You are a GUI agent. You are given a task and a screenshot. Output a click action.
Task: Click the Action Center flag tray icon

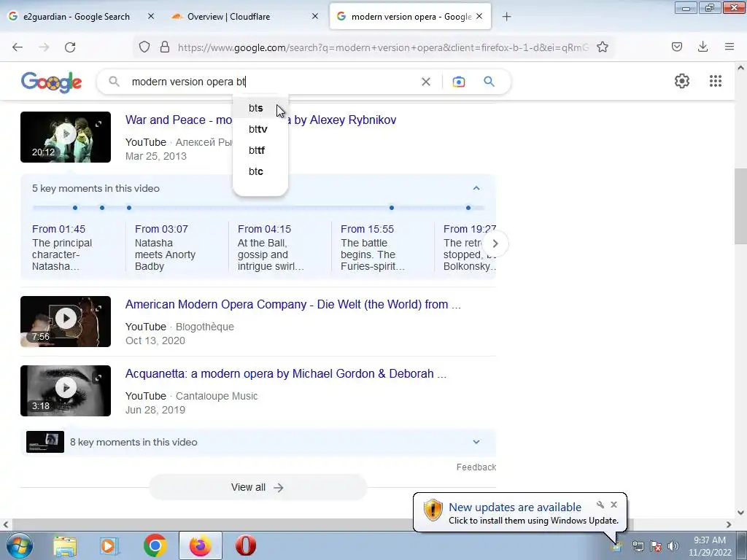pos(656,546)
